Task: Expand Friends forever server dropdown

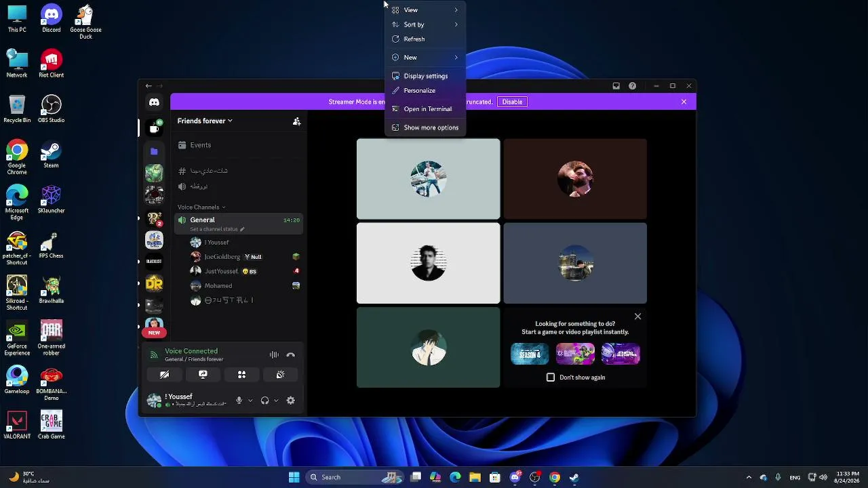Action: 205,121
